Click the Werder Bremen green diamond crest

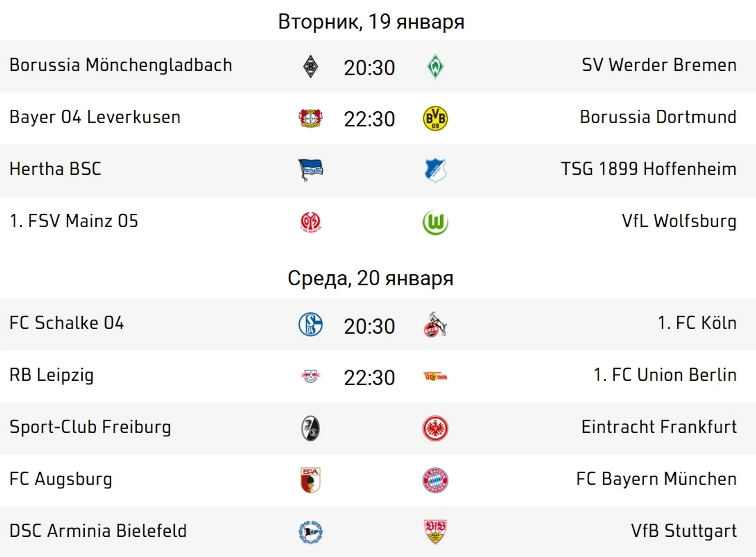[x=435, y=67]
